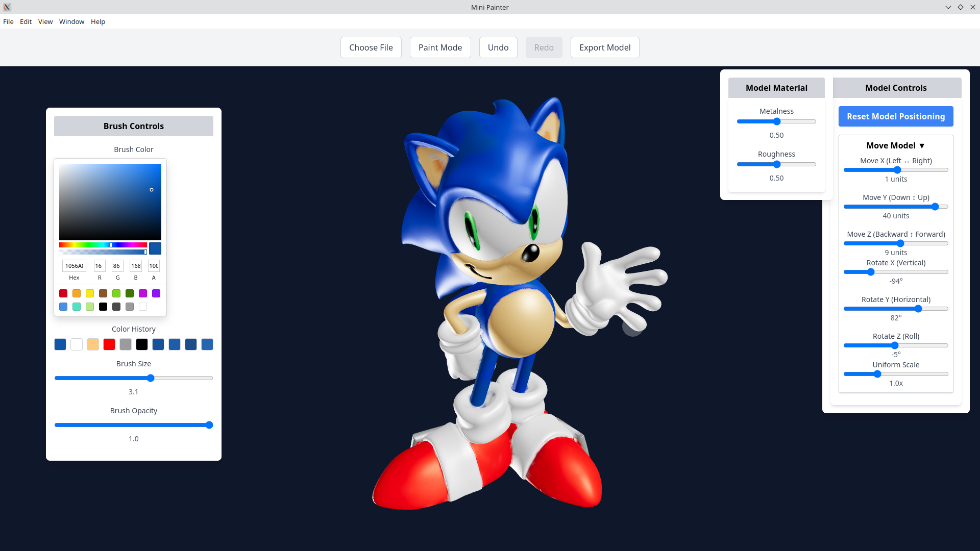Click the Brush Size slider

[134, 378]
